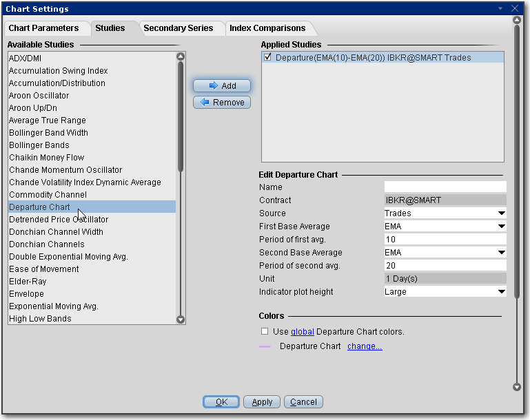Click the Remove arrow button

tap(222, 102)
